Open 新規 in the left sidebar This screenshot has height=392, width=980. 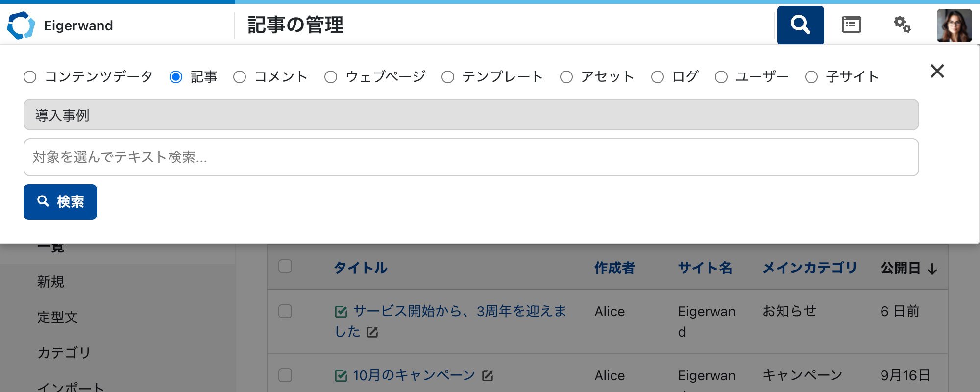coord(51,282)
